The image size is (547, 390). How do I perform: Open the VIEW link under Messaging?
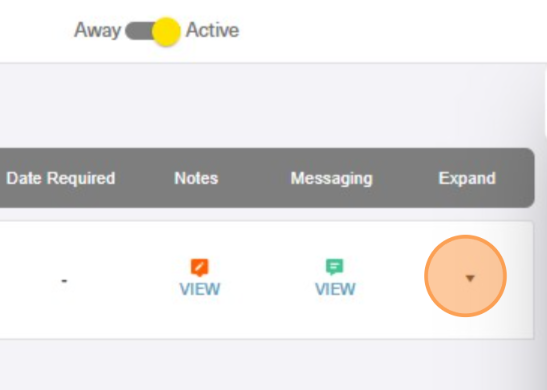point(335,289)
